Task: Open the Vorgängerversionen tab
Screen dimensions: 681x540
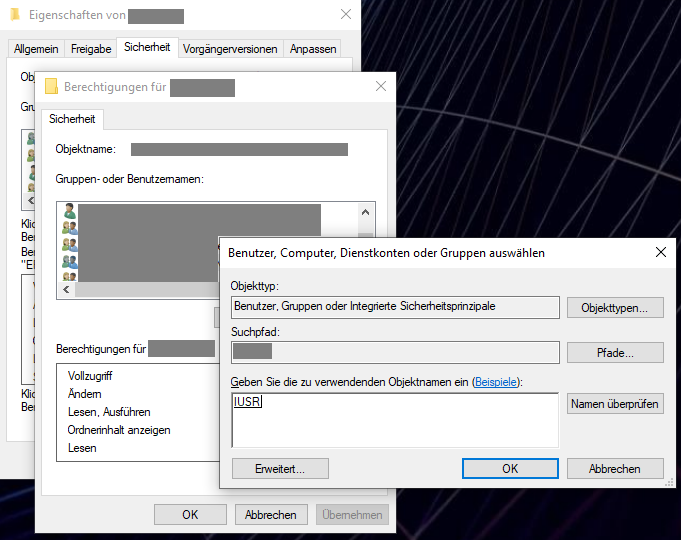Action: (x=230, y=49)
